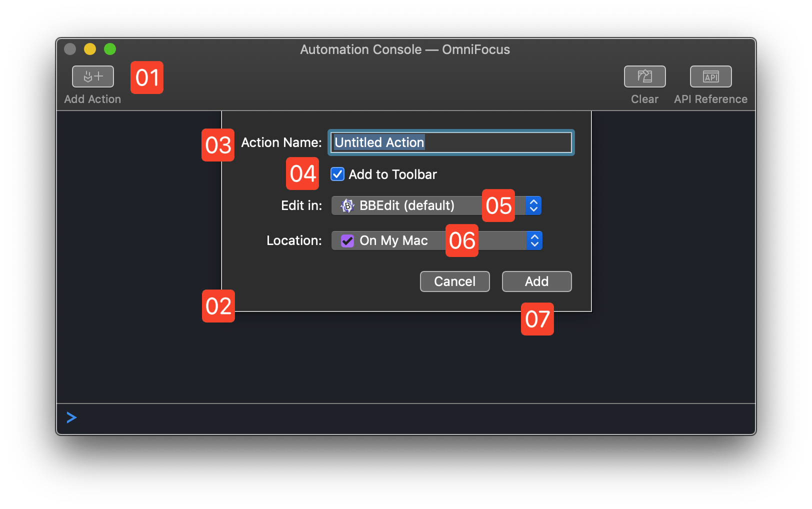Open the API Reference toolbar icon
Image resolution: width=812 pixels, height=509 pixels.
click(x=710, y=76)
